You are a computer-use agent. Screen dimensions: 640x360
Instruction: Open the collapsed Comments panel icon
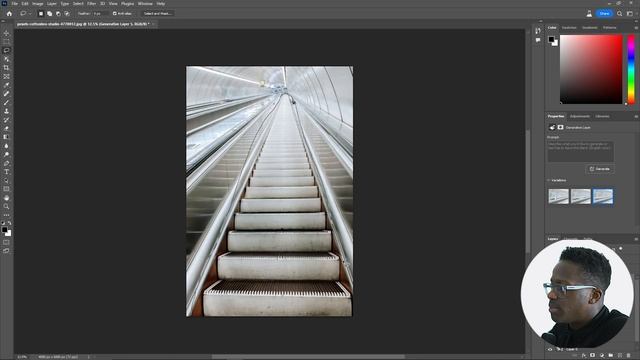[x=538, y=40]
